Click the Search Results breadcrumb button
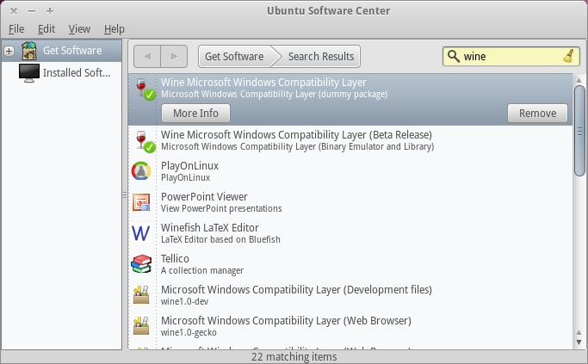Screen dimensions: 588x364 321,56
